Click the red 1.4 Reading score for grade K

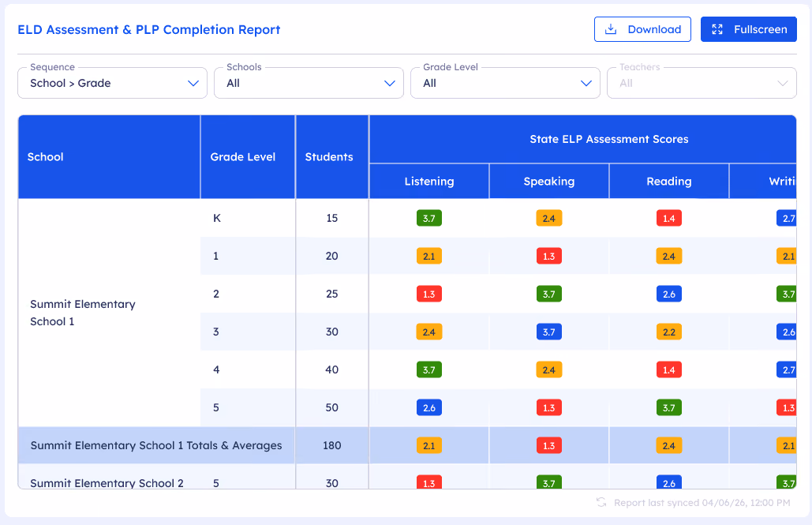pos(668,218)
